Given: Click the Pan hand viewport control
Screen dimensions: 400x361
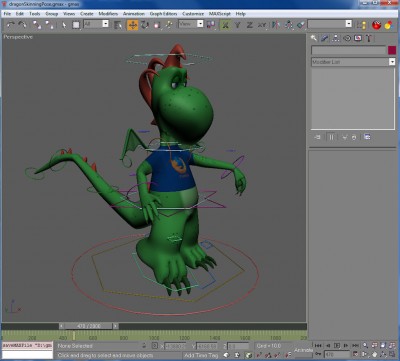Looking at the screenshot, I should pyautogui.click(x=375, y=354).
